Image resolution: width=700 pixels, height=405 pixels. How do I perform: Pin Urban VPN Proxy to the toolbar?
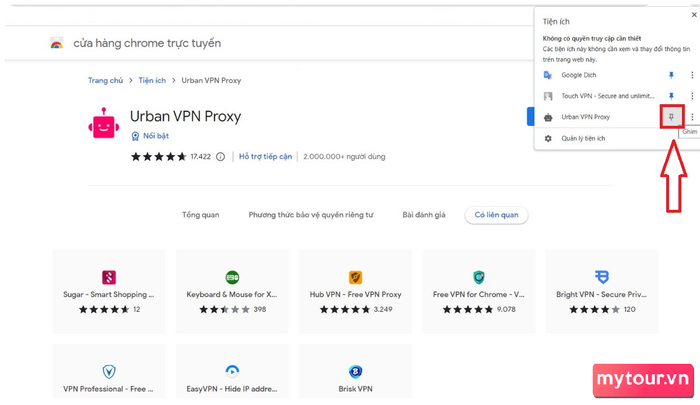coord(671,117)
